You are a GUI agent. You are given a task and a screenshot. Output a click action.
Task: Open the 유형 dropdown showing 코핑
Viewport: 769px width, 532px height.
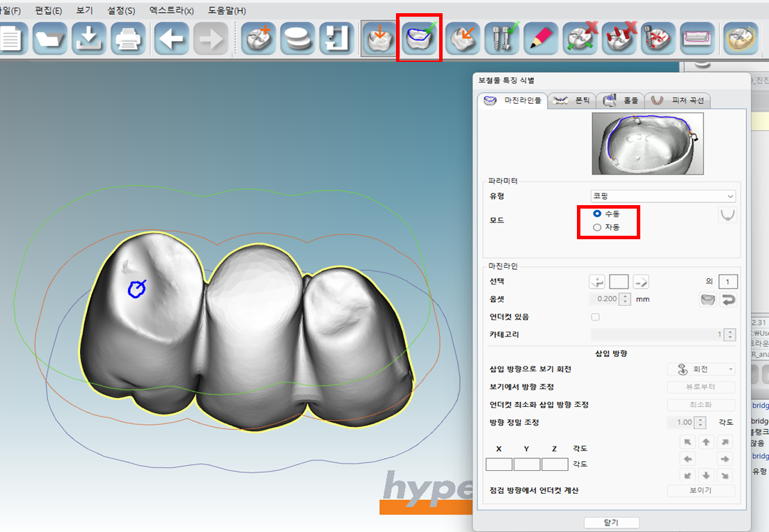coord(663,197)
